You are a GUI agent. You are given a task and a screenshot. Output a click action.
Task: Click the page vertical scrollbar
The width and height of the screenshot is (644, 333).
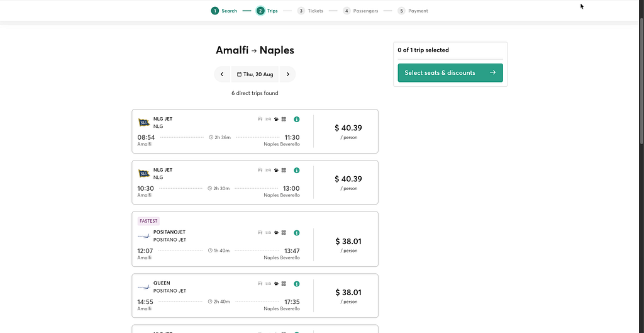click(x=641, y=82)
